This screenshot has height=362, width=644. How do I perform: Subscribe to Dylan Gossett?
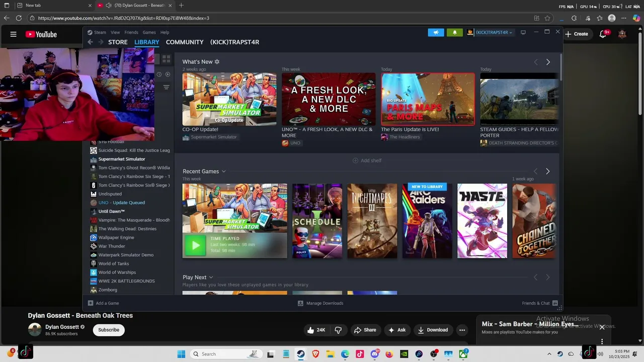[x=109, y=330]
